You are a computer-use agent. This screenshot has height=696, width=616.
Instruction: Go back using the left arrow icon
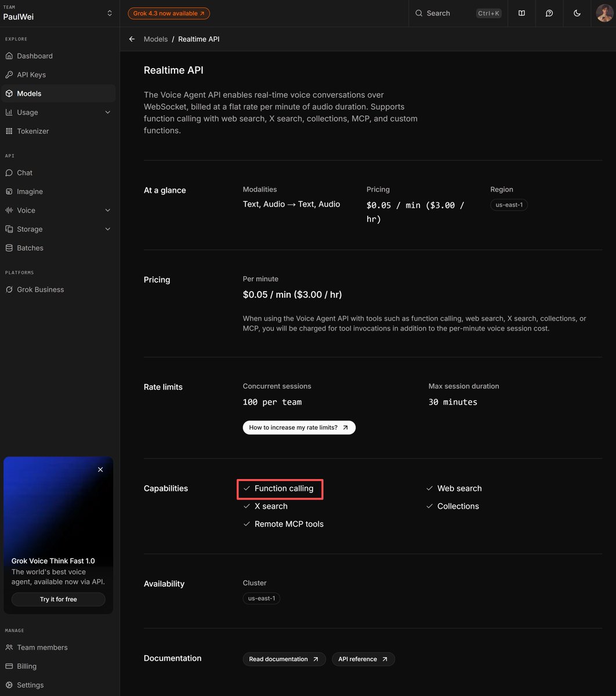132,39
